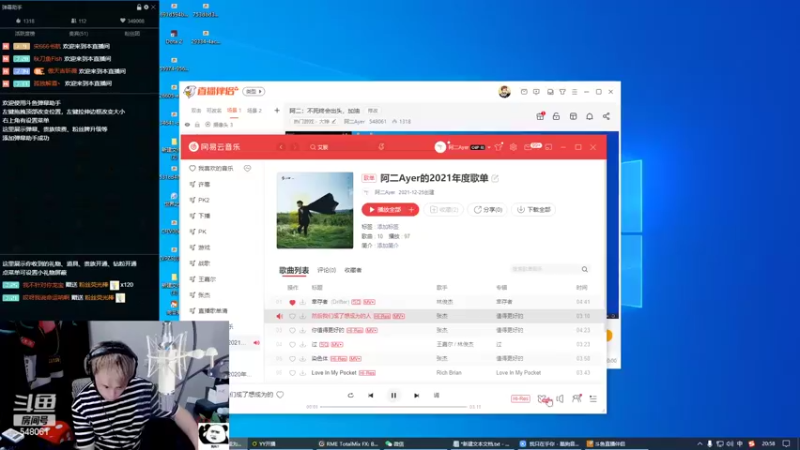Open the WeChat taskbar button
The height and width of the screenshot is (450, 800).
tap(395, 444)
